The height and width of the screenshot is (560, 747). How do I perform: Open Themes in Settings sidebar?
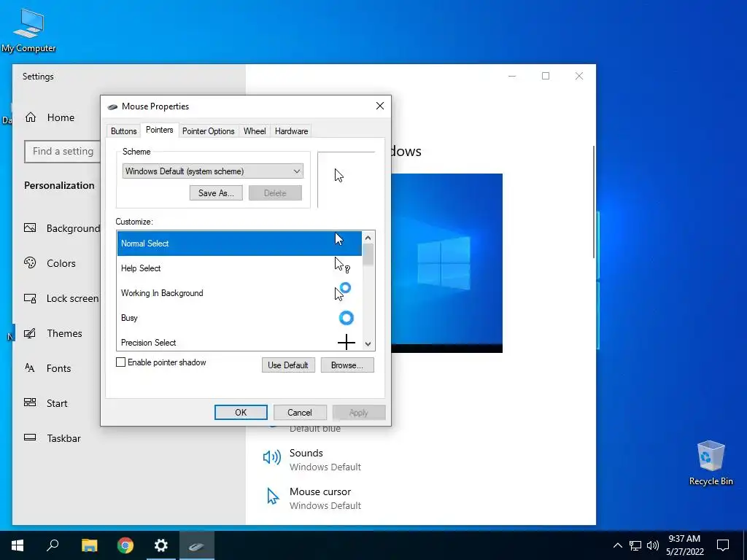tap(64, 333)
